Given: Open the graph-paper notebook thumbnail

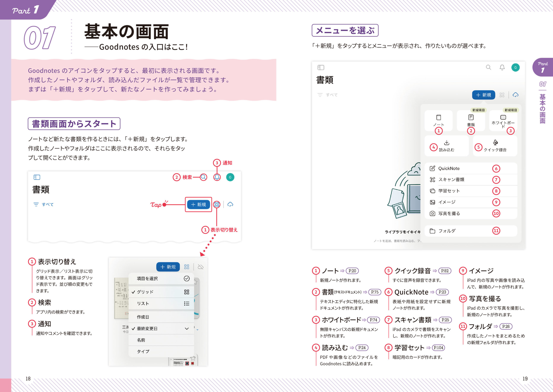Looking at the screenshot, I should (x=121, y=298).
